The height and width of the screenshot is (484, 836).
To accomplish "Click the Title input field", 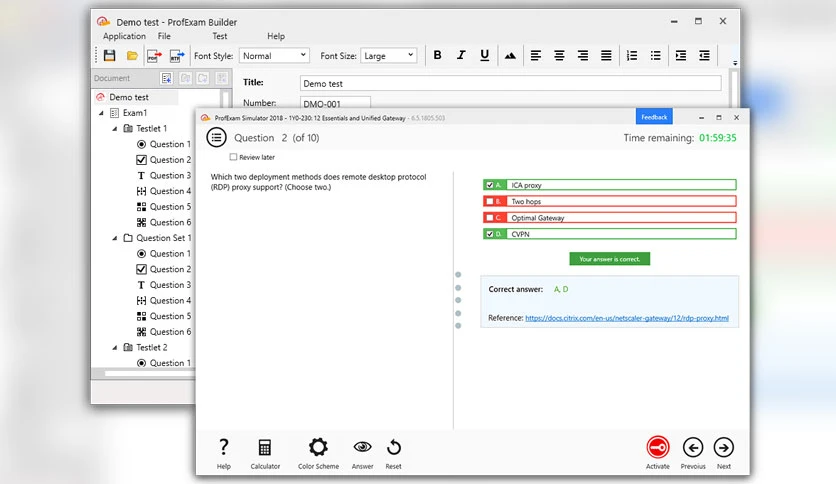I will 510,83.
